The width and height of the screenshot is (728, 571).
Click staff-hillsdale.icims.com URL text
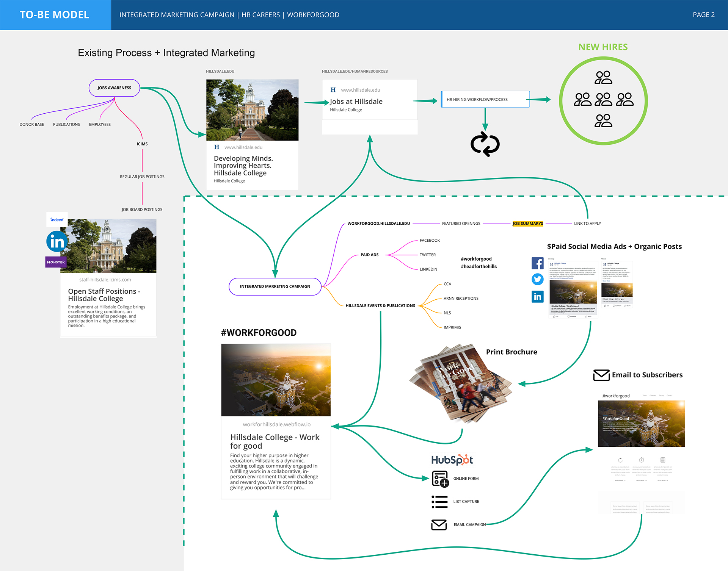[105, 280]
